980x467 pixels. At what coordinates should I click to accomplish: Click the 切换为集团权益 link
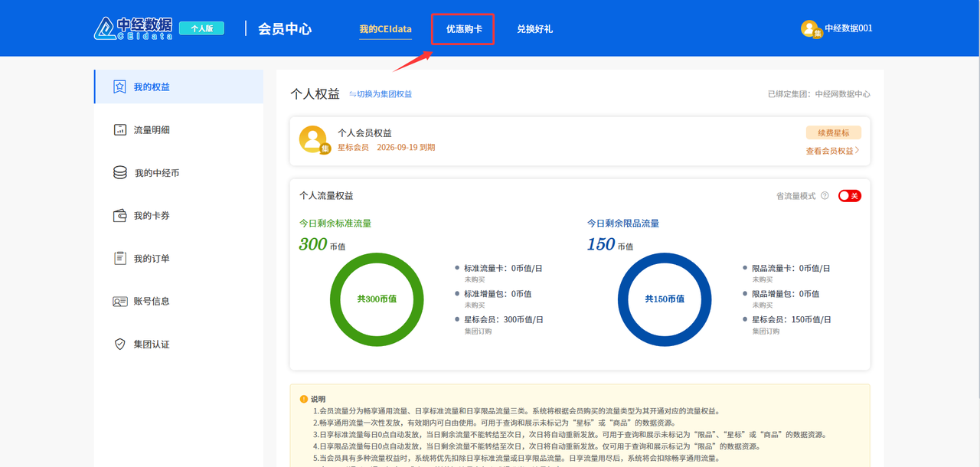coord(381,94)
